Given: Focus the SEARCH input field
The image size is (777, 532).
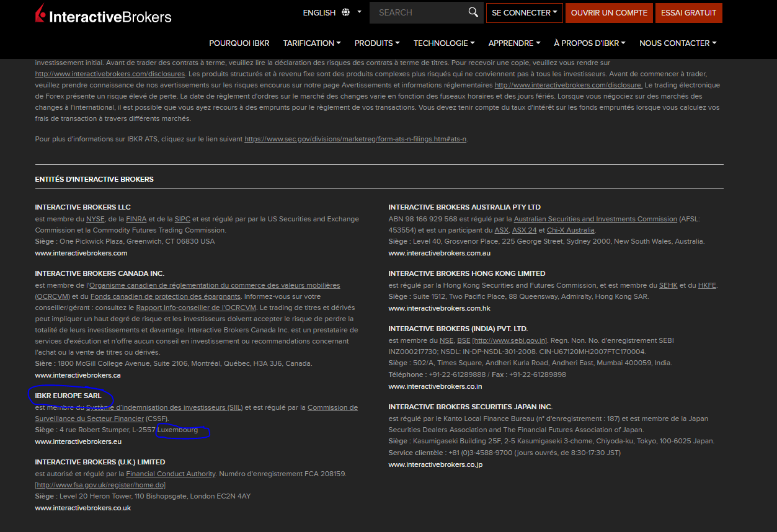Looking at the screenshot, I should (x=419, y=12).
